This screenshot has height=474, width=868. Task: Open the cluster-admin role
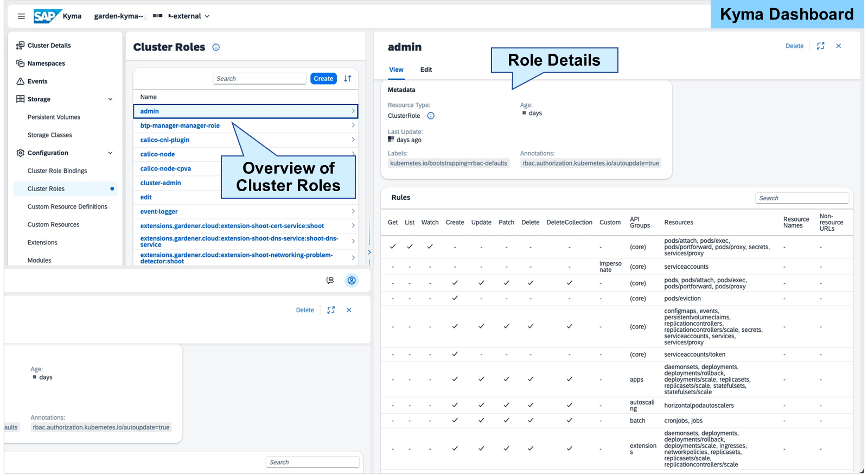point(161,183)
